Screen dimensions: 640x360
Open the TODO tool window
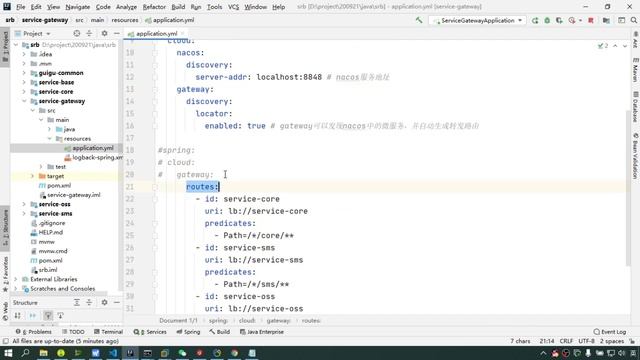tap(73, 332)
